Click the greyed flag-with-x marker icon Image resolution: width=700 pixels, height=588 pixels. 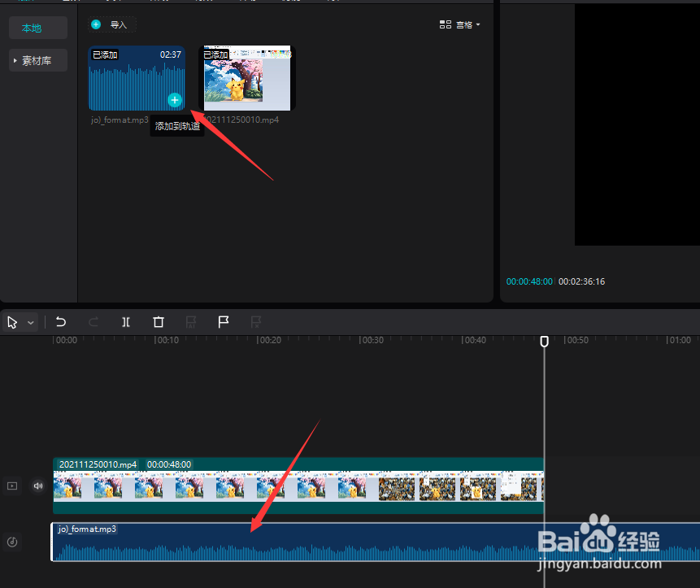(256, 322)
